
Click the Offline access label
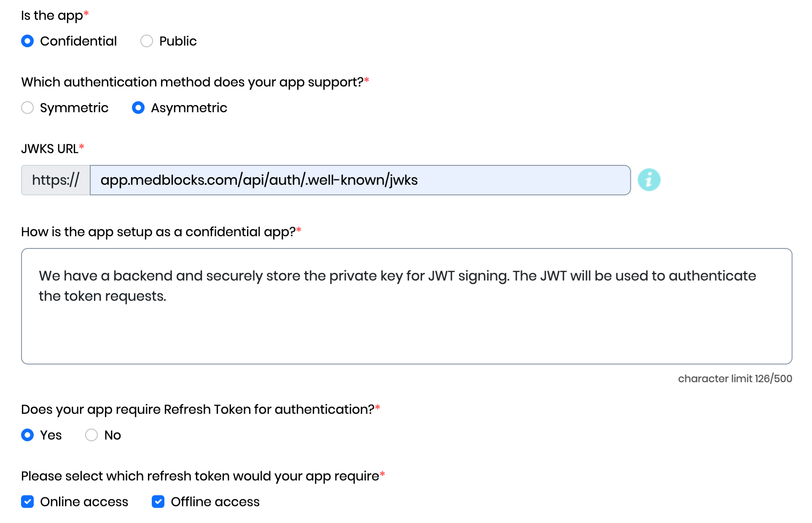(215, 501)
